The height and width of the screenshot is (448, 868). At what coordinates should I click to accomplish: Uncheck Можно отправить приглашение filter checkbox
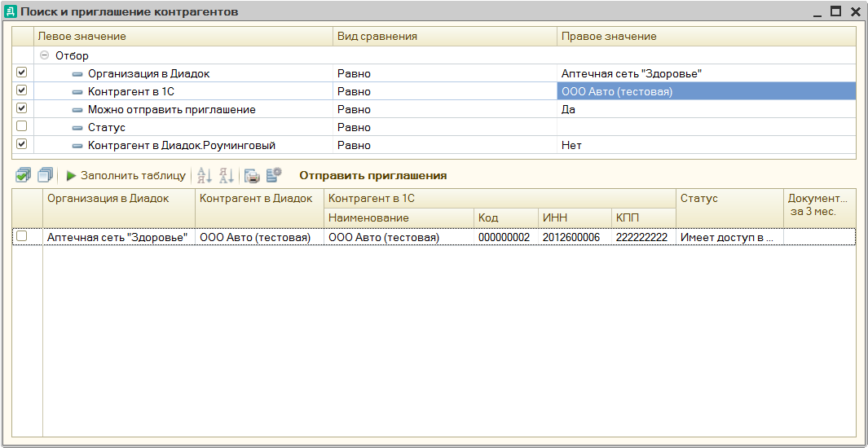pyautogui.click(x=22, y=108)
